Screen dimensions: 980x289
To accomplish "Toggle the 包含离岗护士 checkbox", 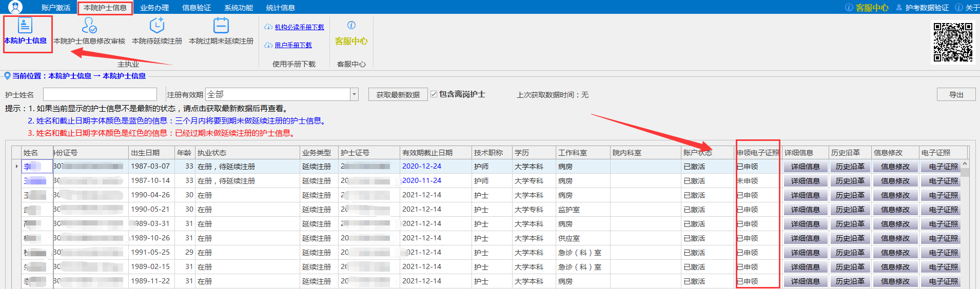I will (x=434, y=94).
